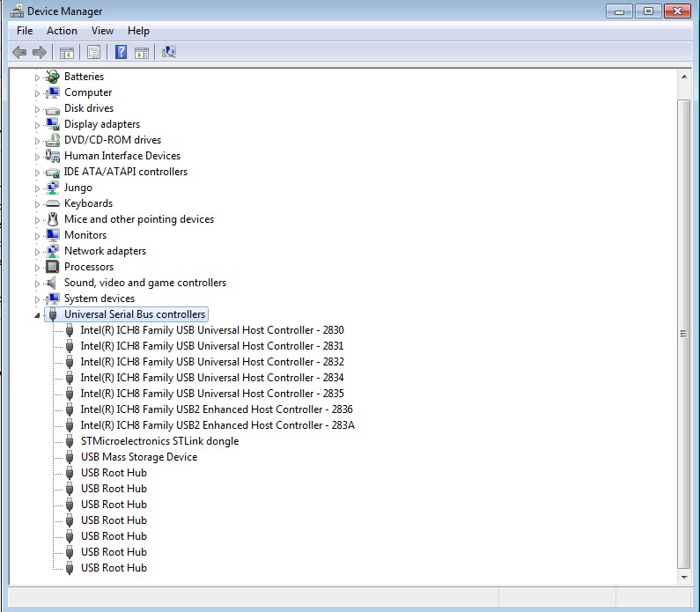
Task: Click the Show/Hide Action Pane toolbar icon
Action: [142, 53]
